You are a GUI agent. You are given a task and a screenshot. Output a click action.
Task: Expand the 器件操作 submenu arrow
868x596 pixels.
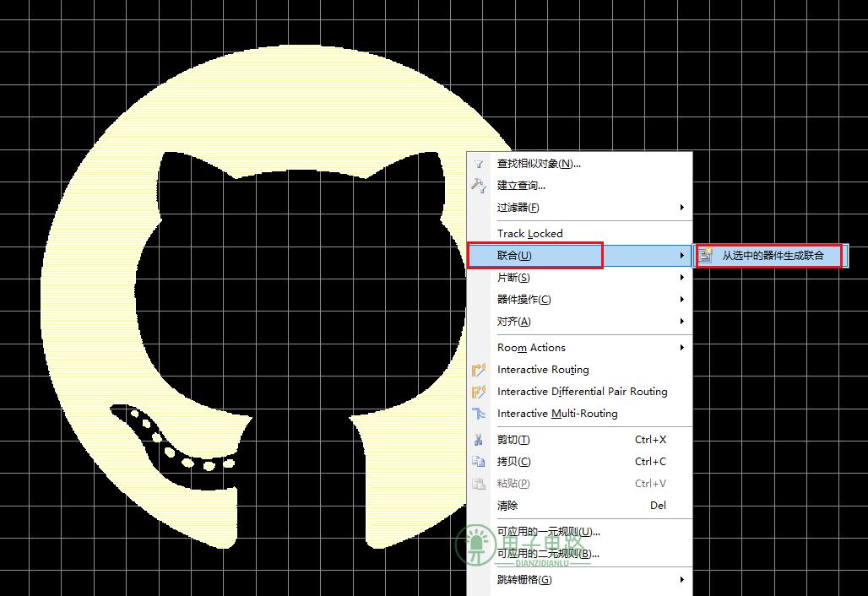click(x=682, y=300)
